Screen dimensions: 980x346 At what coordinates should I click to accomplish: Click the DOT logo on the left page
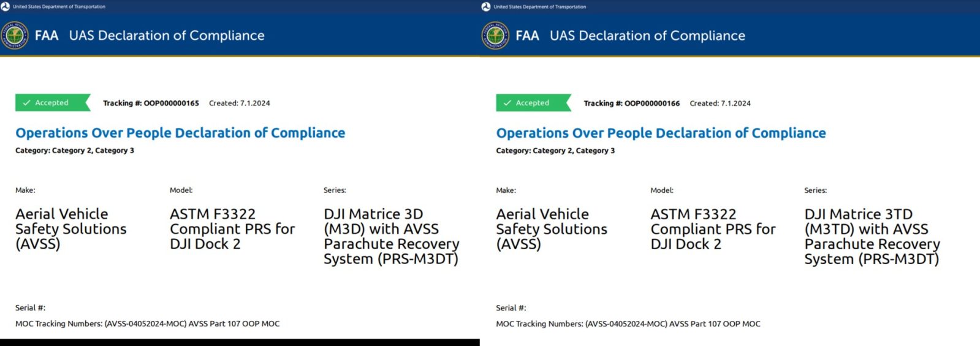pos(6,7)
